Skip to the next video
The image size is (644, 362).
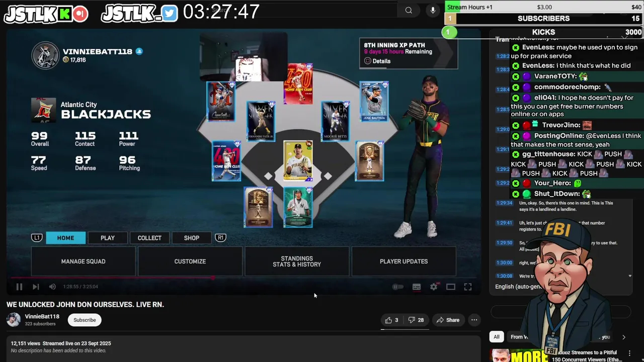(x=36, y=287)
